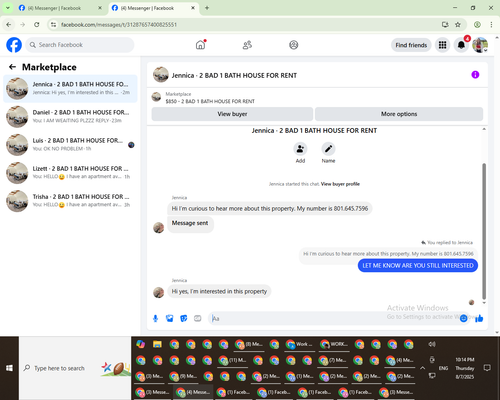The image size is (500, 400).
Task: Click the ENG language indicator
Action: [x=443, y=368]
